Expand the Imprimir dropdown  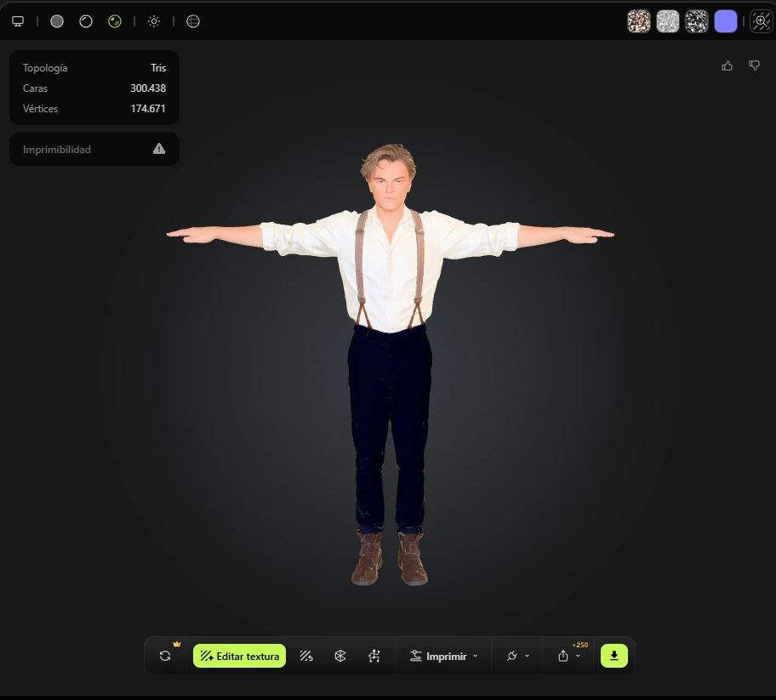[443, 656]
